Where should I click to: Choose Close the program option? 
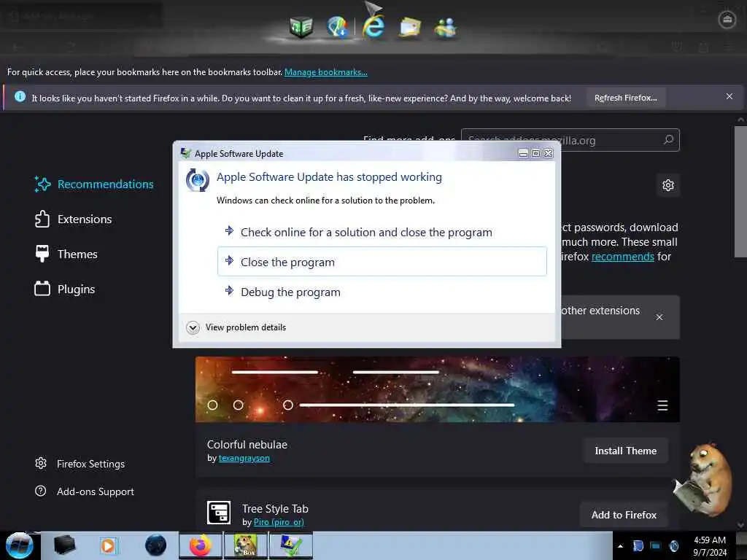tap(382, 262)
